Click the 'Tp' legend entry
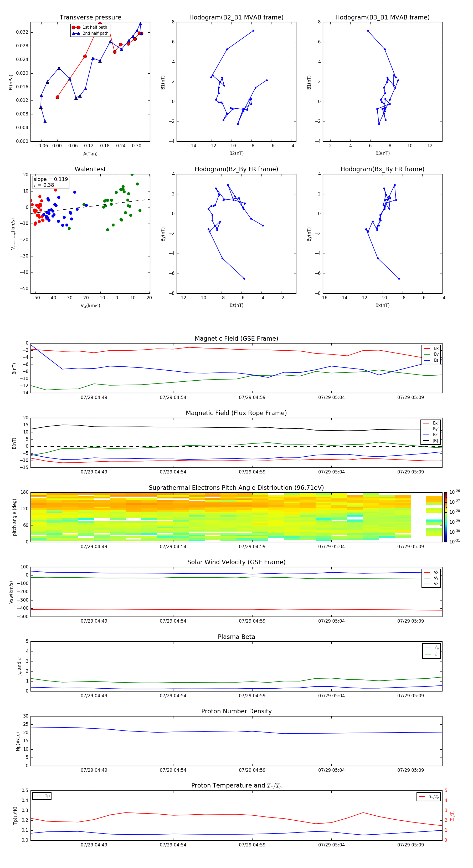473x868 pixels. tap(42, 796)
